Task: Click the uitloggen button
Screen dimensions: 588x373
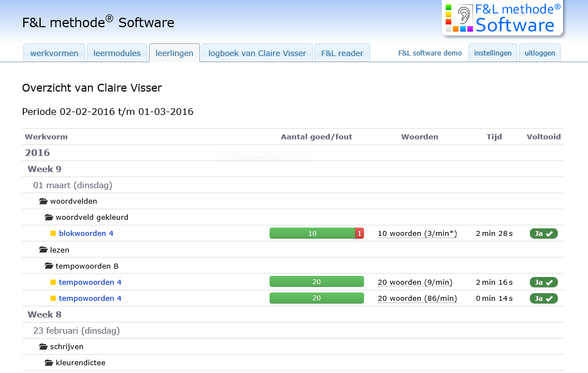Action: 539,53
